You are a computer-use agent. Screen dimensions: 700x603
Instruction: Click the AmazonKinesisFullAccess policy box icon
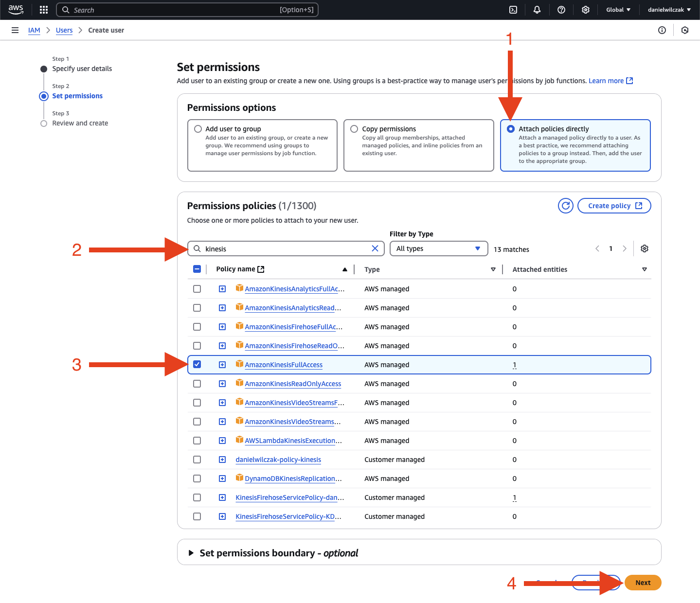point(239,364)
